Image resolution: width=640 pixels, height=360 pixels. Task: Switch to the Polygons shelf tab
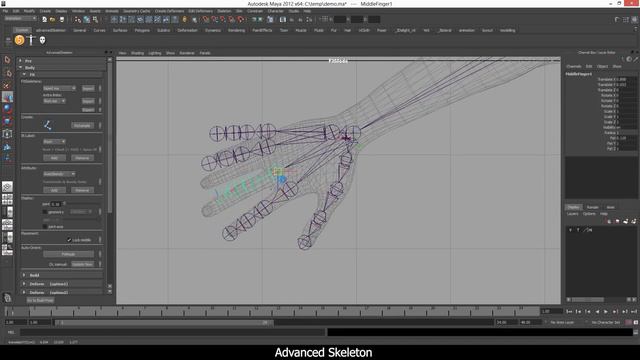click(142, 30)
